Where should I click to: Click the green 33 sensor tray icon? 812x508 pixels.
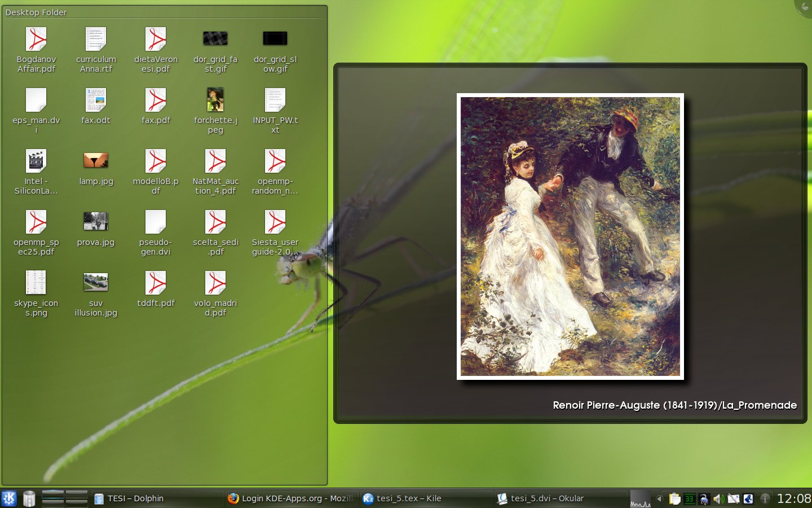(689, 498)
